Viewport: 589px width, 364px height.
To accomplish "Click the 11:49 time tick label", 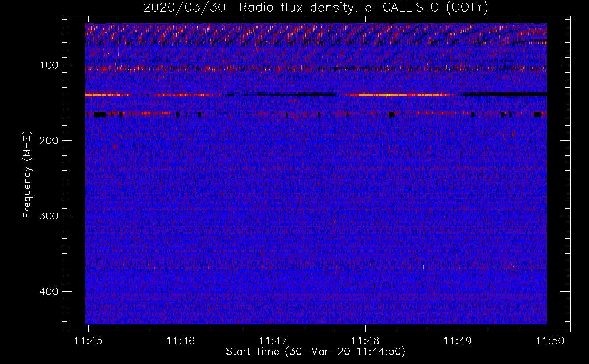I will [458, 341].
